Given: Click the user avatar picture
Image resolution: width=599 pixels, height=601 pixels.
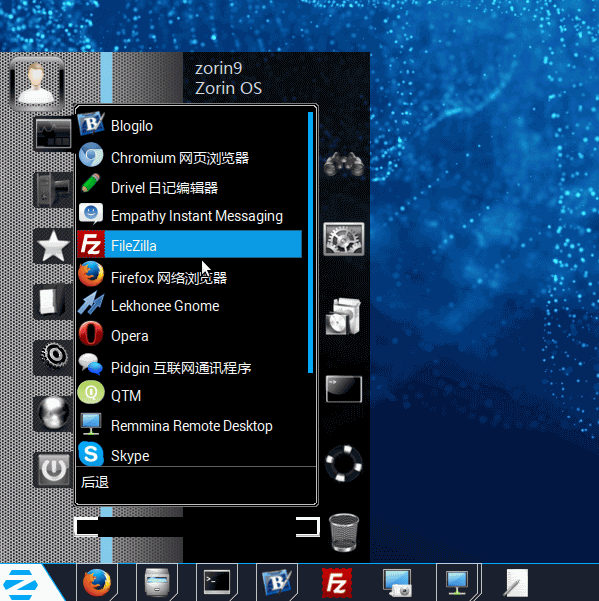Looking at the screenshot, I should tap(37, 84).
